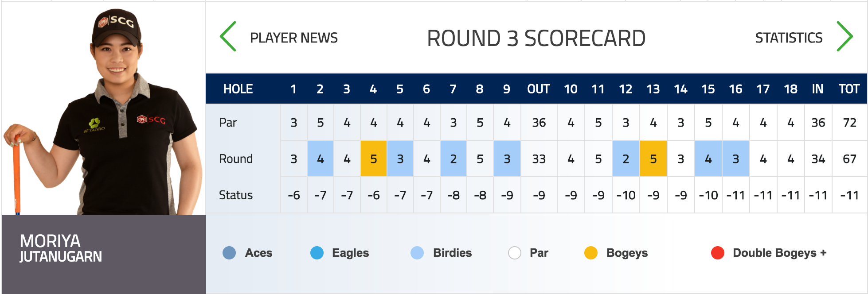Viewport: 868px width, 294px height.
Task: Click the TOT column header
Action: [849, 89]
